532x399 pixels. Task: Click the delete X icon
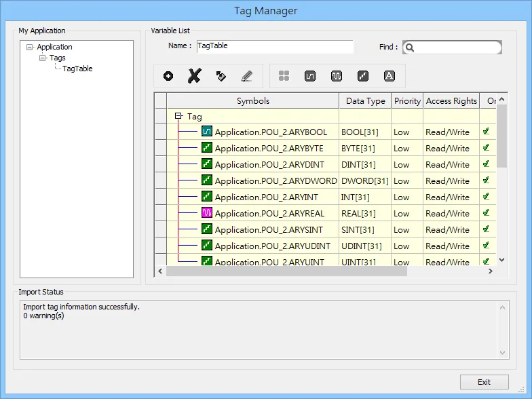coord(194,76)
